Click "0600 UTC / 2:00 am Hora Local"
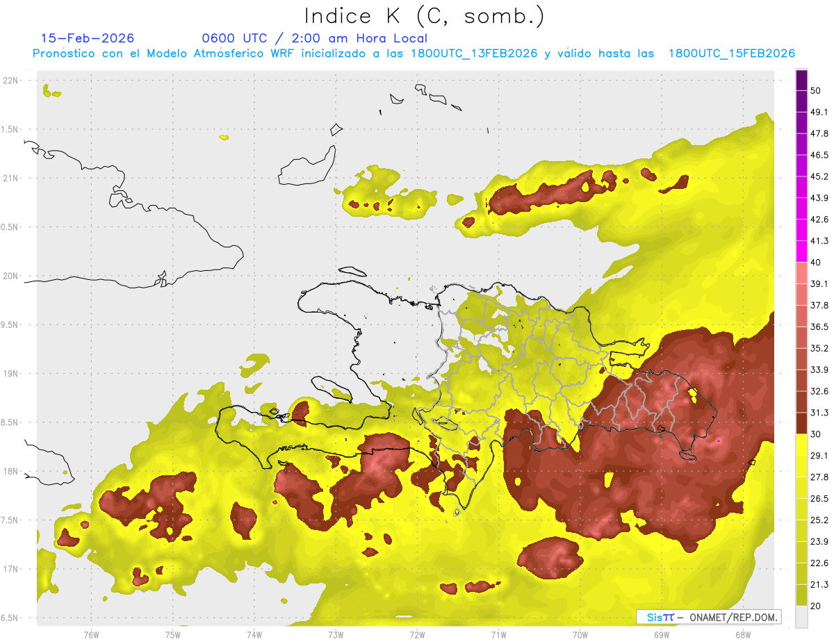 coord(315,38)
